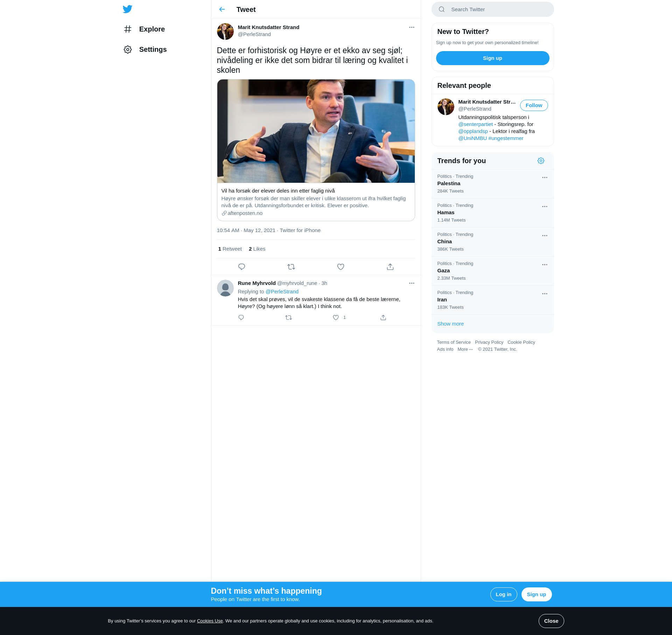Screen dimensions: 672x635
Task: Open more options for the Iran trend
Action: (545, 294)
